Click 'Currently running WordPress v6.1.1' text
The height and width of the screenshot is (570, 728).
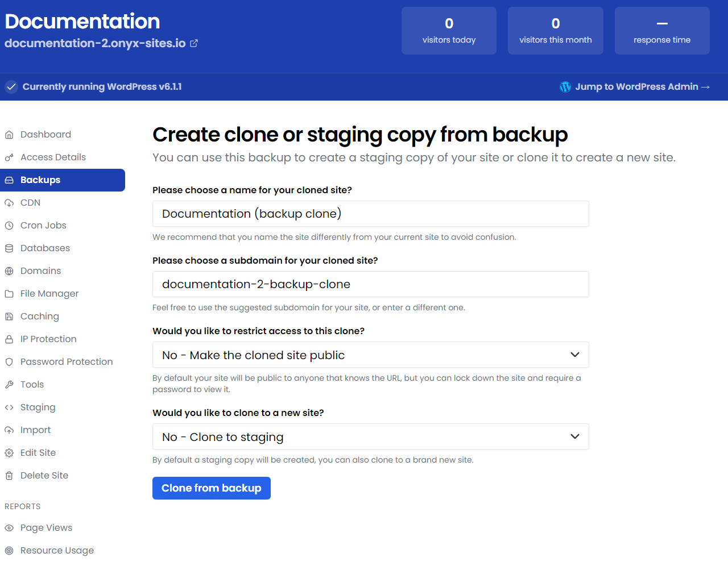[x=102, y=87]
